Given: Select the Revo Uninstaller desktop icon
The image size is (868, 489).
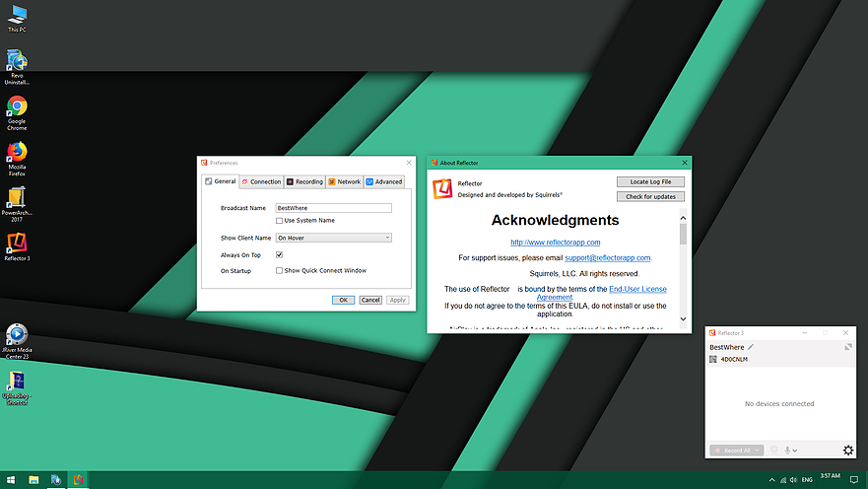Looking at the screenshot, I should 17,67.
